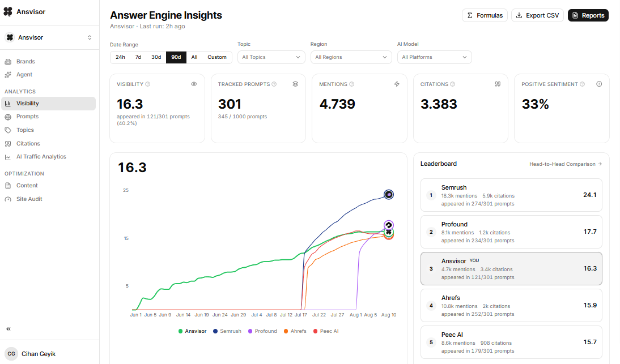620x364 pixels.
Task: Click the 4.739 mentions value
Action: [x=337, y=104]
